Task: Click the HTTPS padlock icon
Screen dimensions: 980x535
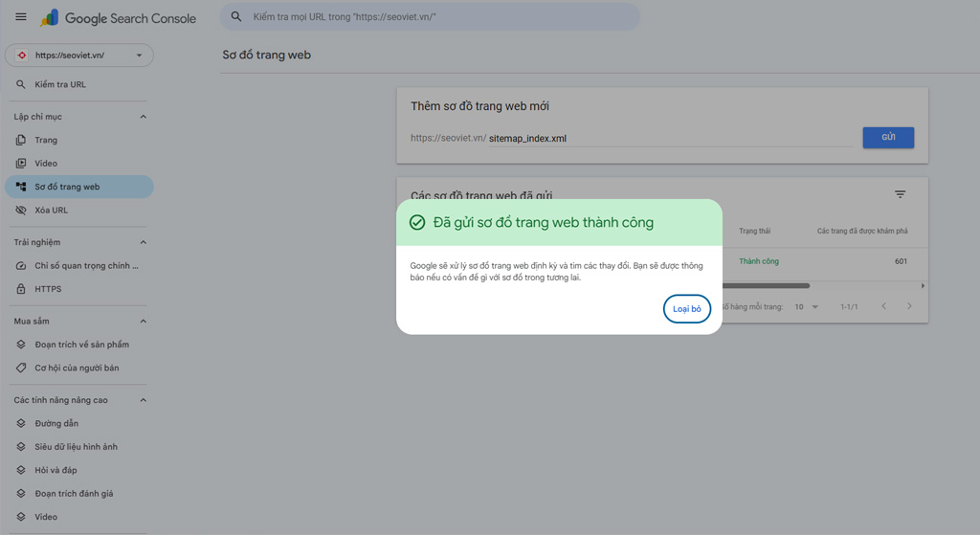Action: (21, 289)
